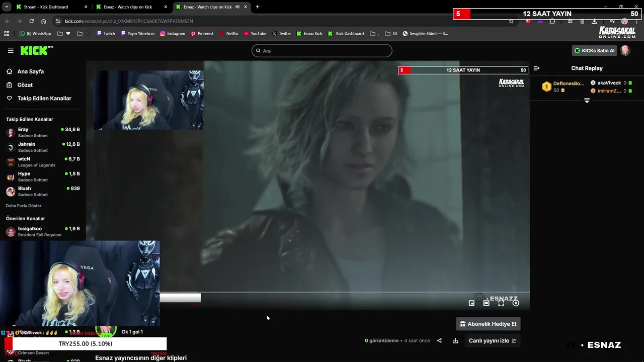Open playback settings icon in player
Viewport: 644px width, 362px height.
pyautogui.click(x=516, y=303)
